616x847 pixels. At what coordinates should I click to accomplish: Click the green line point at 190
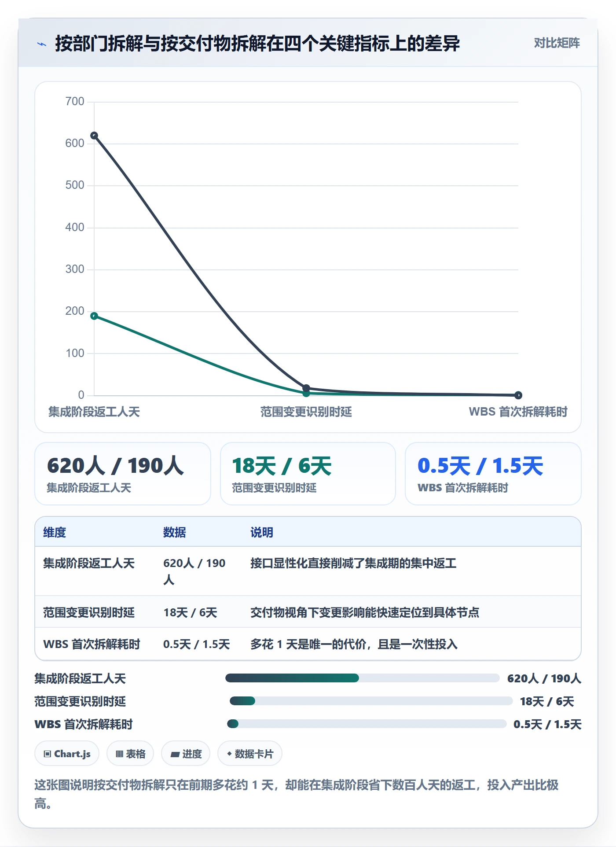[x=94, y=316]
